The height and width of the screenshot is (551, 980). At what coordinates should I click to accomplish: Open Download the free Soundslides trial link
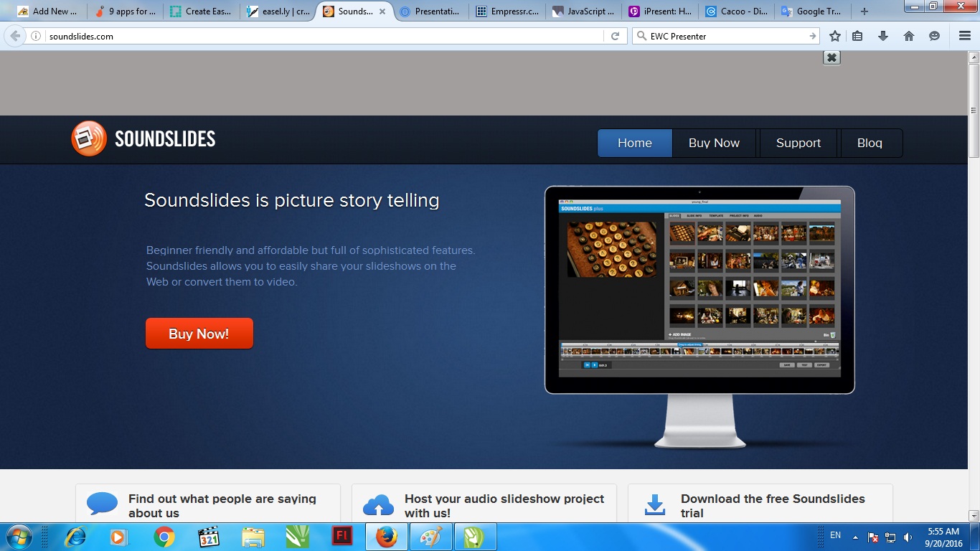773,506
